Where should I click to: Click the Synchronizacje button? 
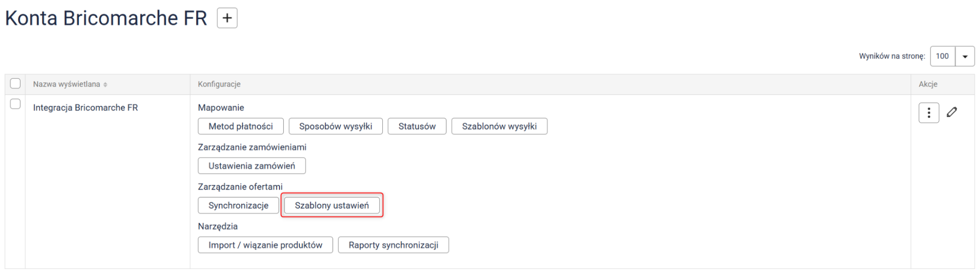238,205
